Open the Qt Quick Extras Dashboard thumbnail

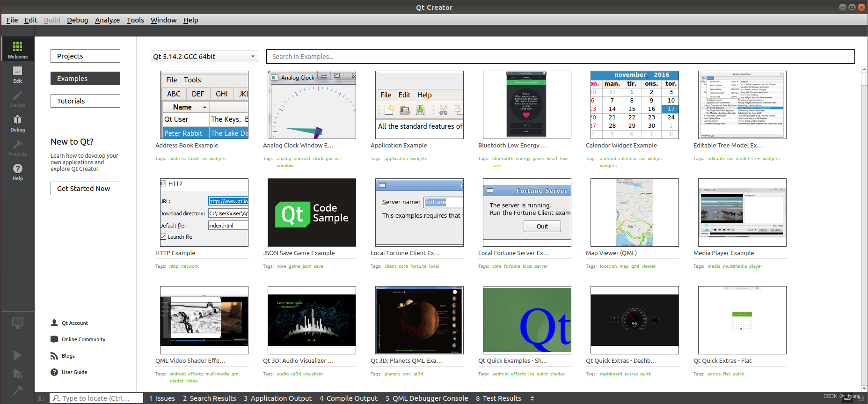pos(635,320)
